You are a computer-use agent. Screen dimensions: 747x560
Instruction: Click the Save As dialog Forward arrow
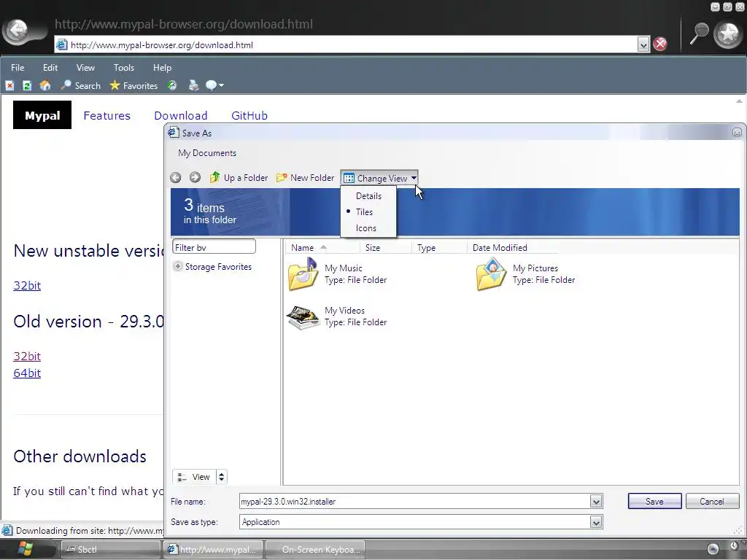(x=194, y=178)
